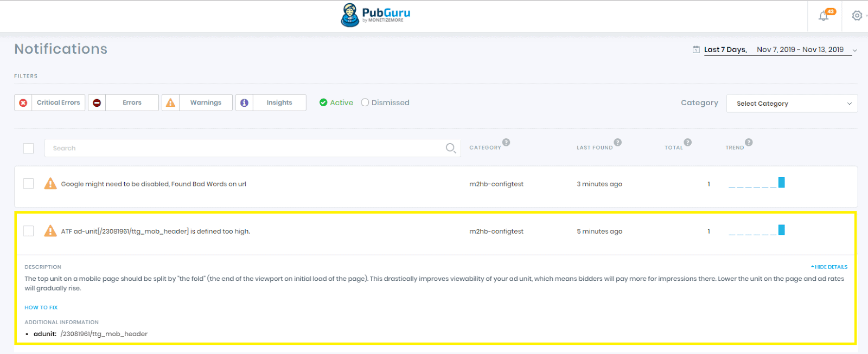Click the help icon beside Last Found
Image resolution: width=868 pixels, height=354 pixels.
point(617,143)
